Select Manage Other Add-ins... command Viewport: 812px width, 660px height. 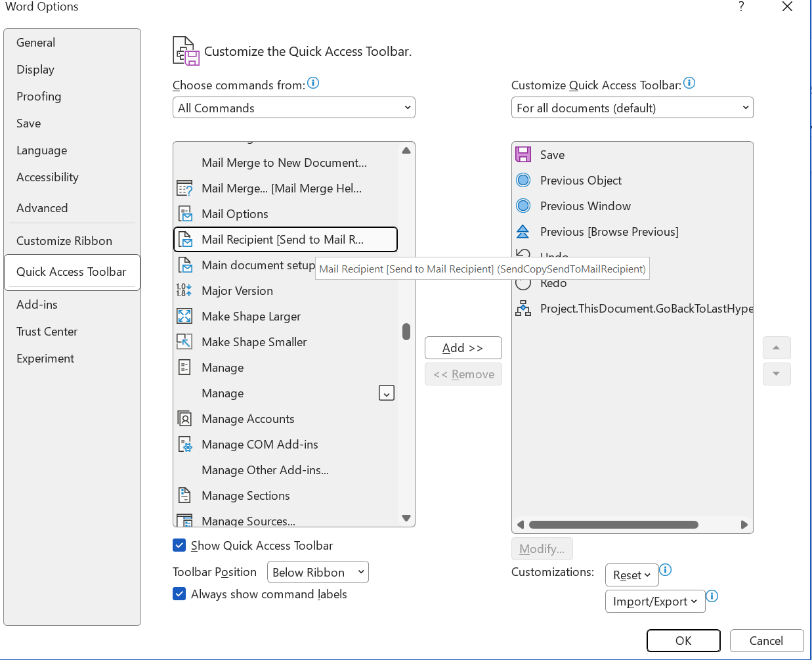coord(286,470)
